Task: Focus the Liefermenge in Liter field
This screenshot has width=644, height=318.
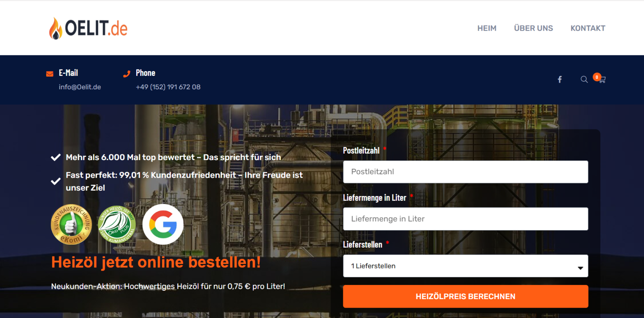Action: [465, 219]
